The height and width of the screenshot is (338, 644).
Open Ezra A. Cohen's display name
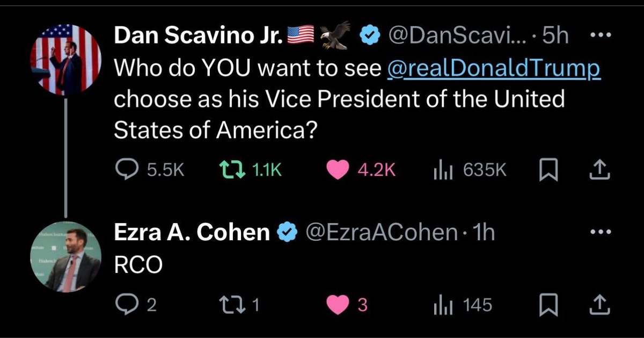pyautogui.click(x=192, y=232)
